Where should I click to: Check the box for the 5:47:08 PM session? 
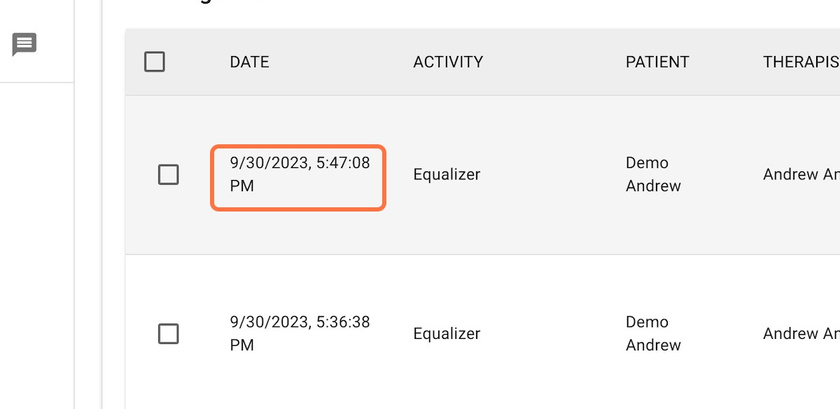coord(168,175)
